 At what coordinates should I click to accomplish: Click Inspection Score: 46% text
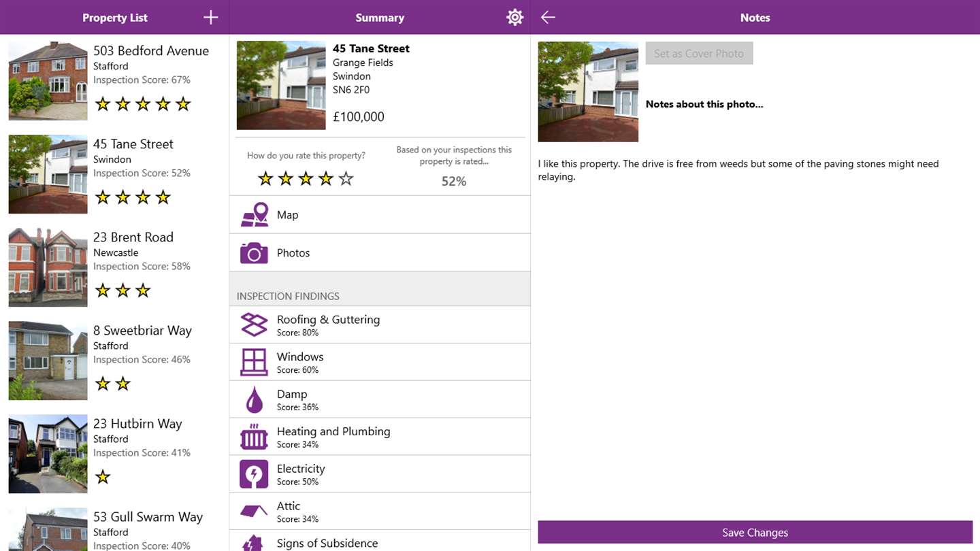[x=142, y=359]
